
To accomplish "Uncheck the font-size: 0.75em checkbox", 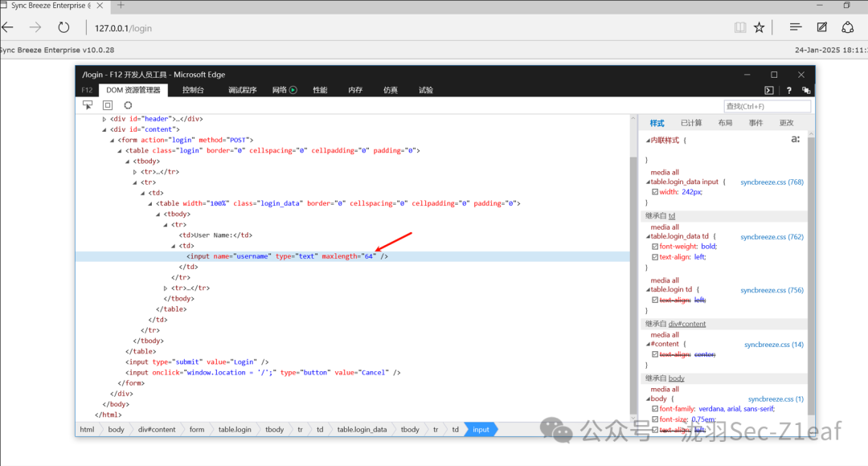I will [655, 419].
